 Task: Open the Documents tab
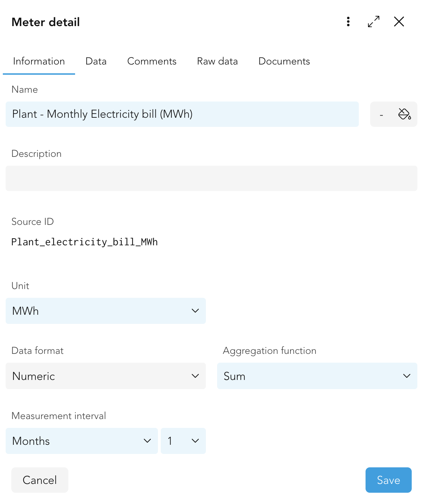point(284,61)
